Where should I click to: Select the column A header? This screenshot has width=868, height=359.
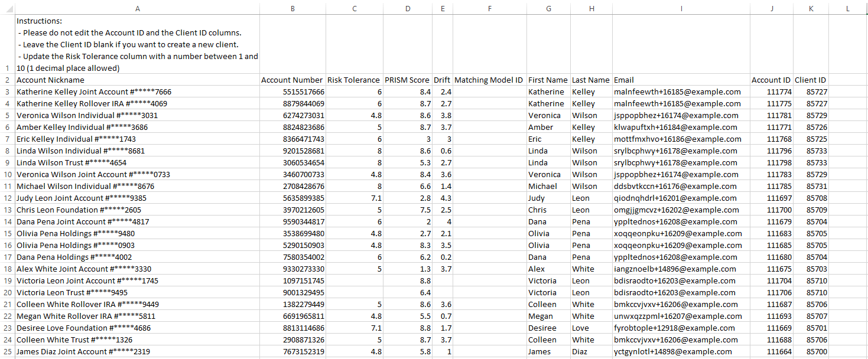(x=137, y=8)
